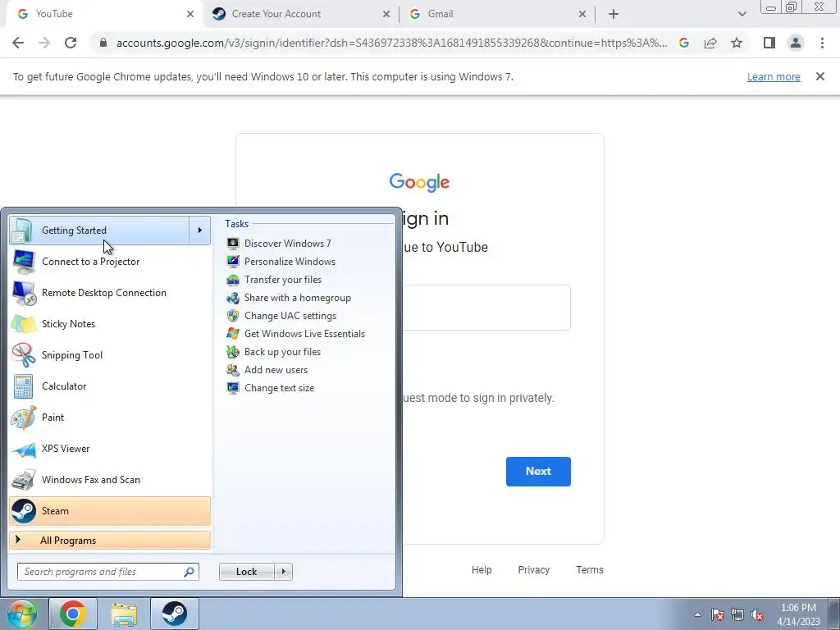The image size is (840, 630).
Task: Open the shutdown options arrow beside Lock
Action: 283,572
